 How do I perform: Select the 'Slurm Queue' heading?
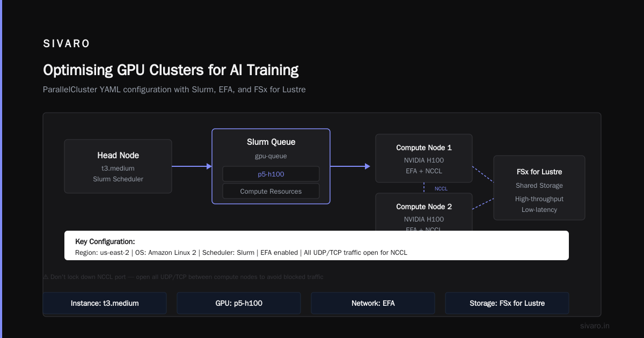[x=271, y=142]
